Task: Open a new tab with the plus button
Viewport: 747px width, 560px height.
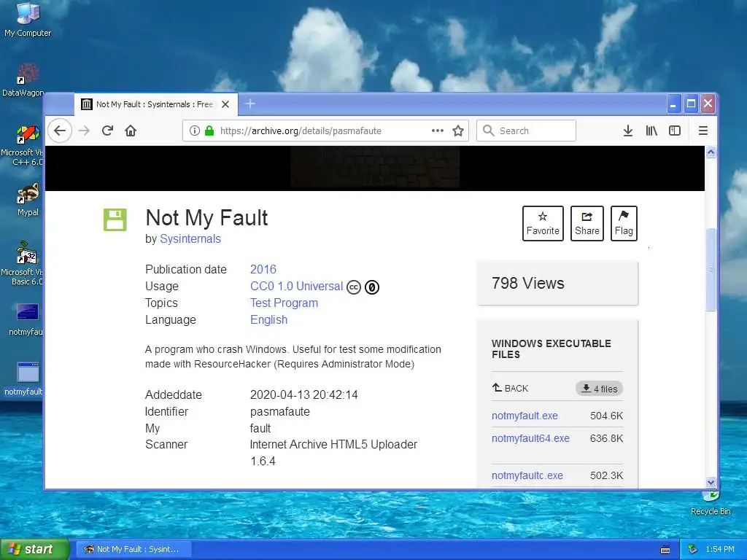Action: (x=250, y=104)
